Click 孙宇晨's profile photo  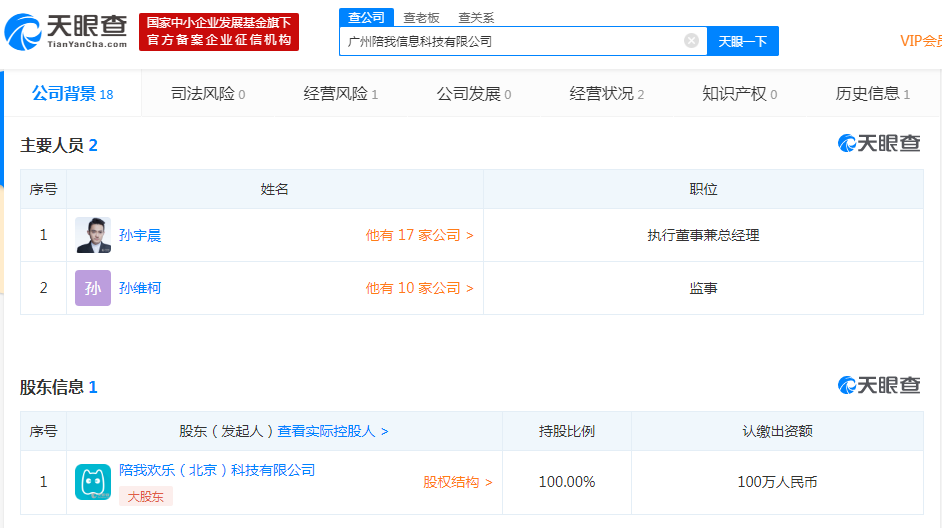93,235
